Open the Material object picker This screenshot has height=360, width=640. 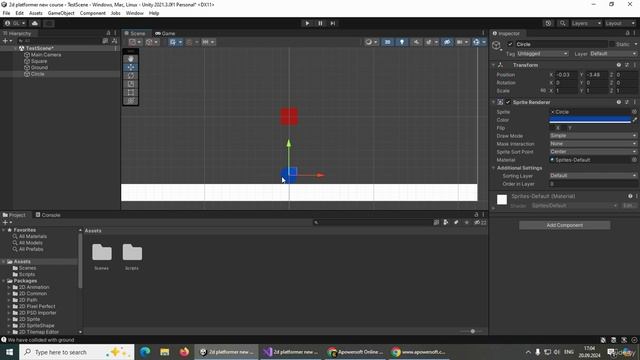634,160
